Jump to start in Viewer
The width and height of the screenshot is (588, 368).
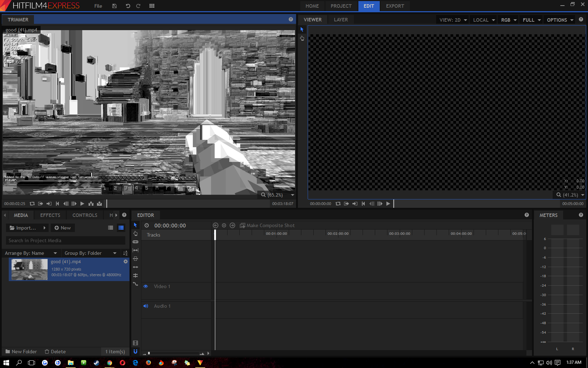click(x=363, y=204)
